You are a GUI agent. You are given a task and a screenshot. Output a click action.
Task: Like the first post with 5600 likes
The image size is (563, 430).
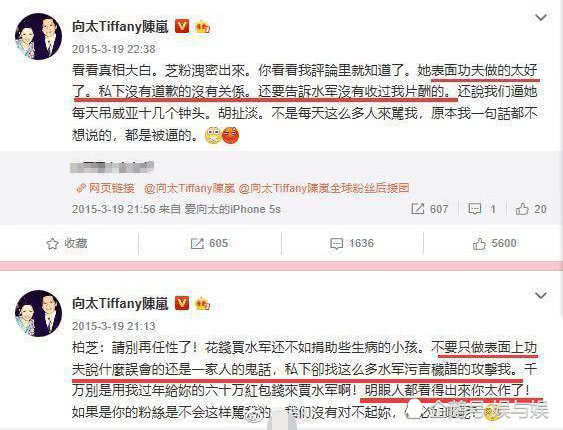pos(494,243)
